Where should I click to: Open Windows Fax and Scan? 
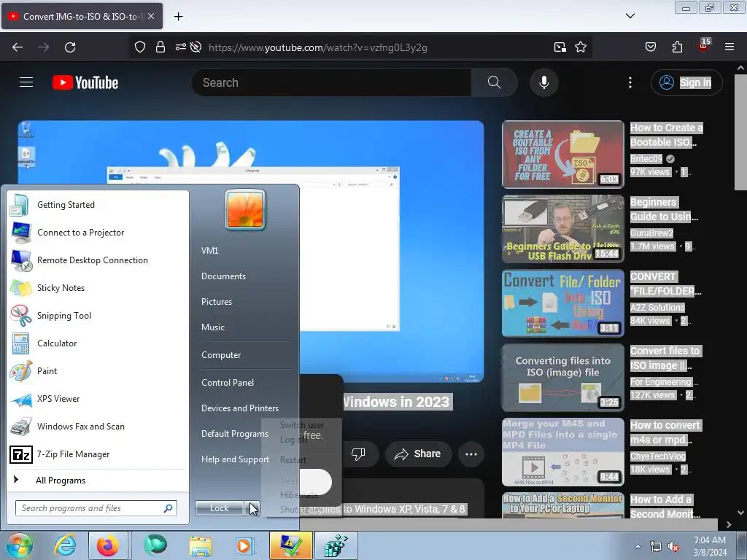(98, 426)
